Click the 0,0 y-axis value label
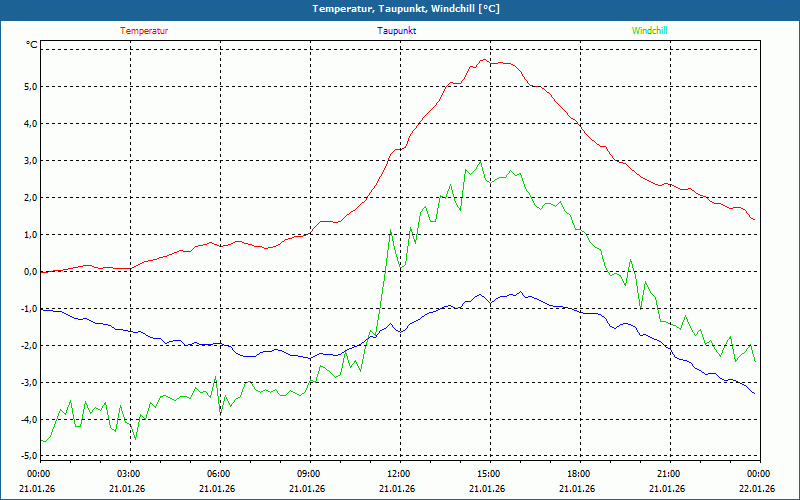 point(29,272)
